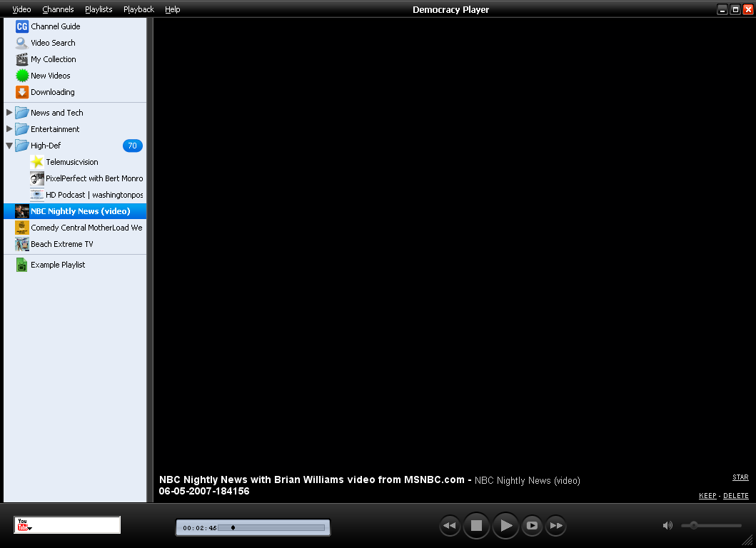Click the Comedy Central MotherLoad icon
This screenshot has height=548, width=756.
click(x=21, y=228)
